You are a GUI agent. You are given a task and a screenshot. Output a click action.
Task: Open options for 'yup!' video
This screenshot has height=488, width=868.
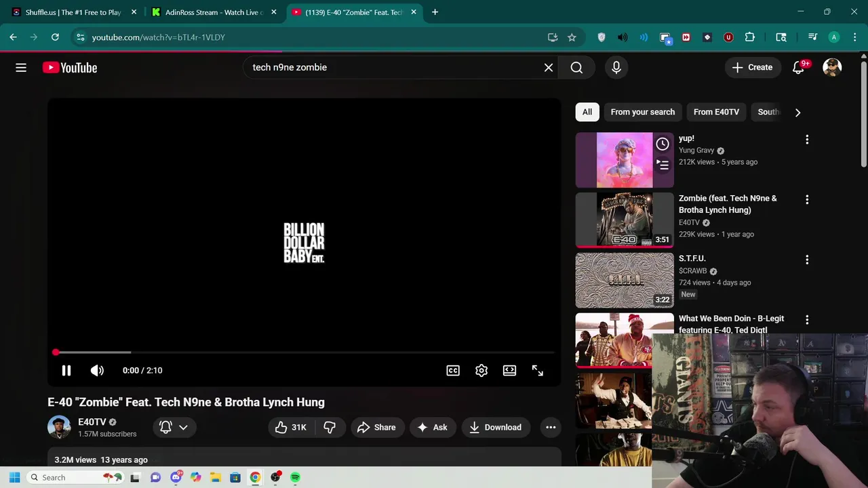click(x=807, y=140)
